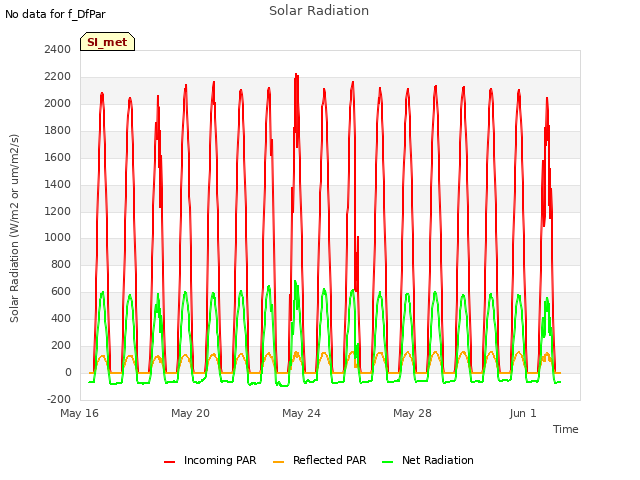Click the -200 y-axis tick label
Viewport: 640px width, 480px height.
[x=59, y=399]
